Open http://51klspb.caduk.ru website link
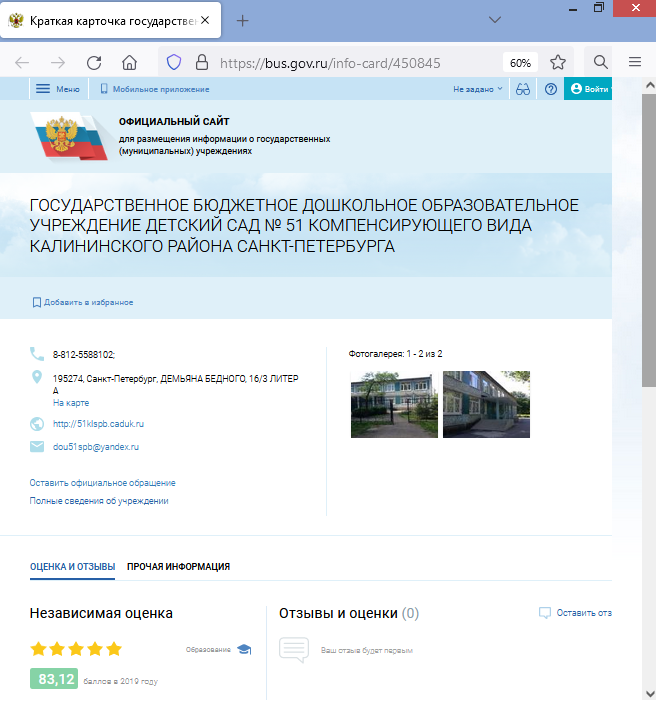The width and height of the screenshot is (656, 702). point(99,424)
